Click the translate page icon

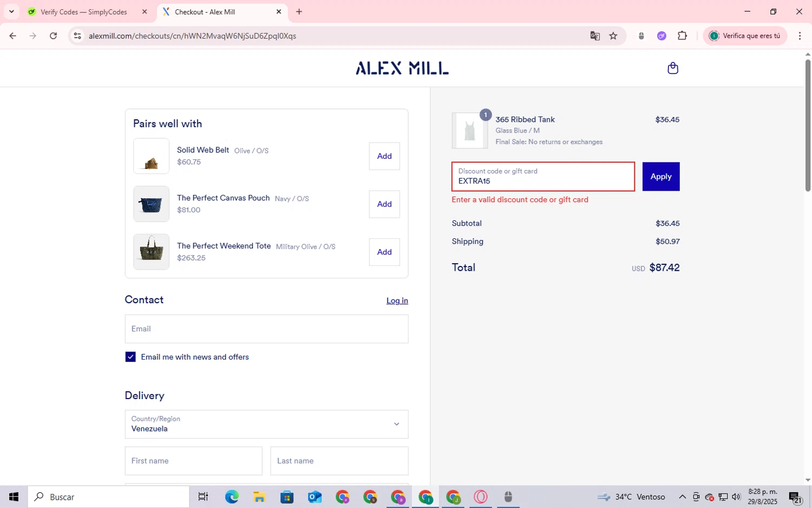[x=595, y=36]
